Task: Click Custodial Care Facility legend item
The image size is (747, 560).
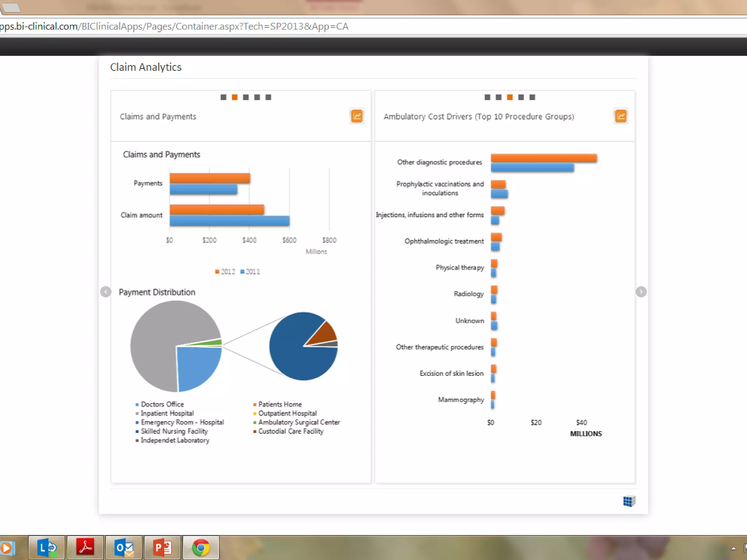Action: click(x=290, y=431)
